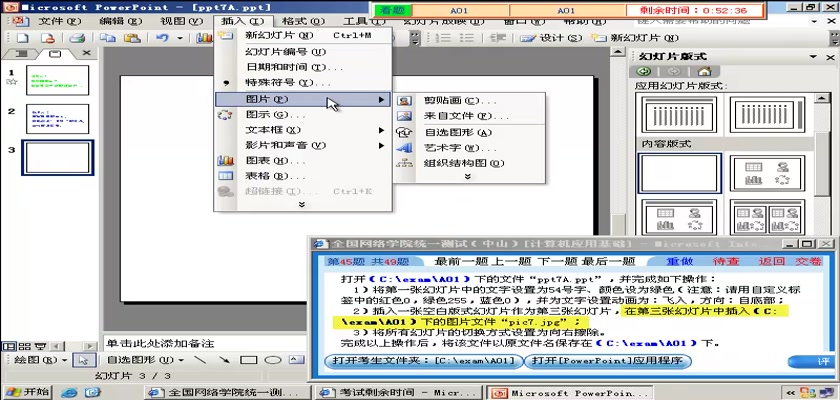Open the 自选图形 dropdown on drawing toolbar
This screenshot has height=400, width=840.
point(144,360)
